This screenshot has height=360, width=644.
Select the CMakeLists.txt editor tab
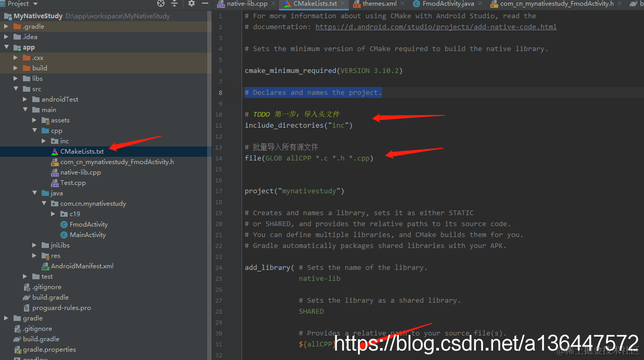pyautogui.click(x=314, y=4)
